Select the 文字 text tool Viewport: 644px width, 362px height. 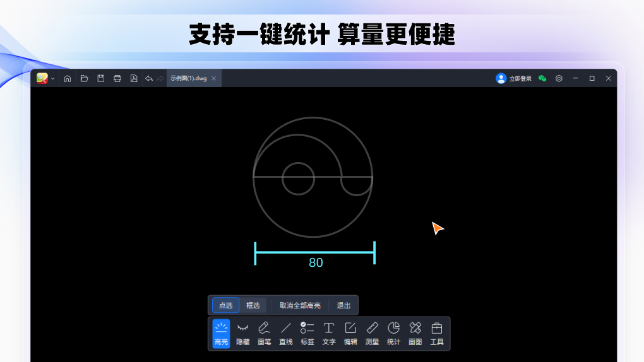click(329, 334)
